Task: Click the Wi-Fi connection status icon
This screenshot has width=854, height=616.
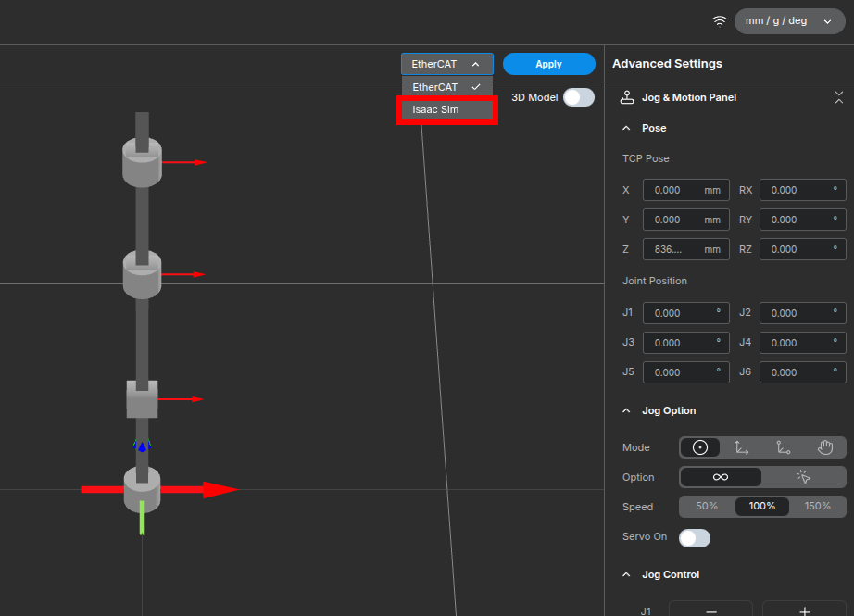Action: pyautogui.click(x=719, y=21)
